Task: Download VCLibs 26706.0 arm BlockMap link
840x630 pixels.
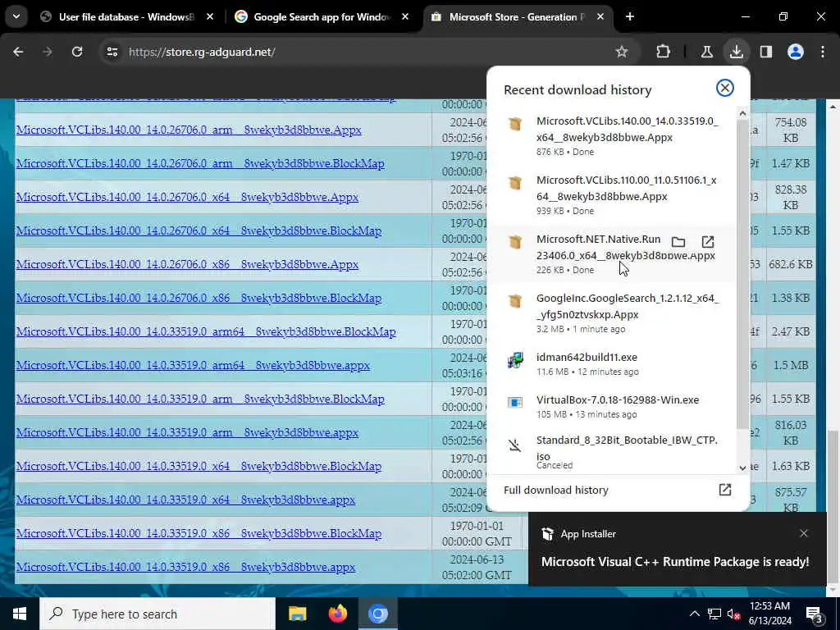Action: (x=200, y=163)
